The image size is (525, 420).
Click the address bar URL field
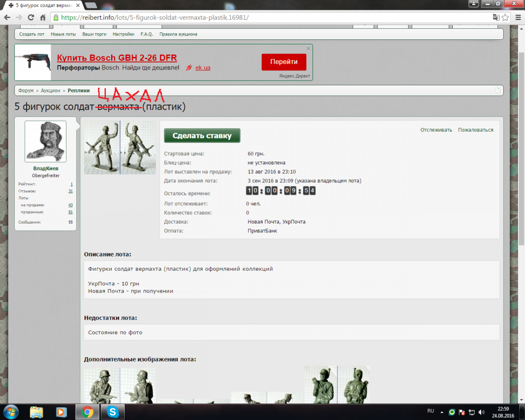262,17
